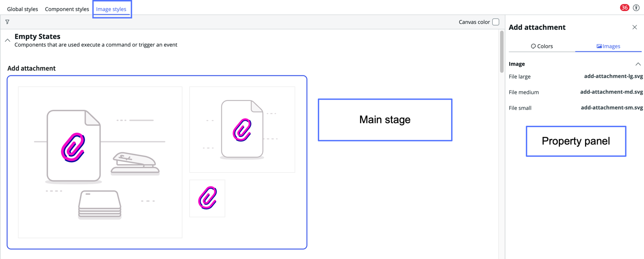Switch to the Component styles tab

coord(67,9)
